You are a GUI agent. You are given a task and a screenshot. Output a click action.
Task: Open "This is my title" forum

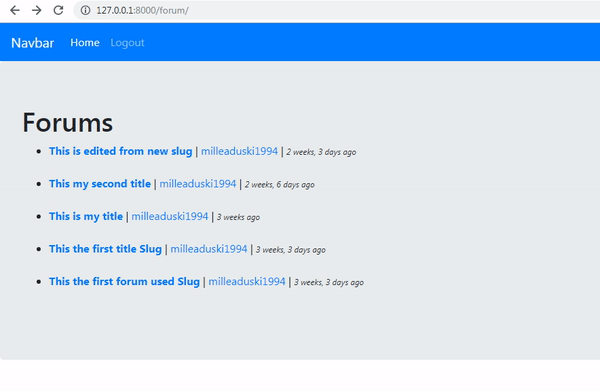(x=86, y=216)
